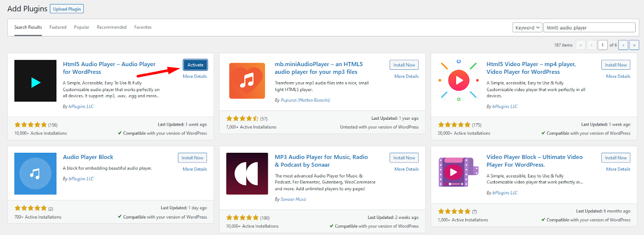Click the five-star rating with 2 reviews
The height and width of the screenshot is (235, 644).
click(31, 208)
